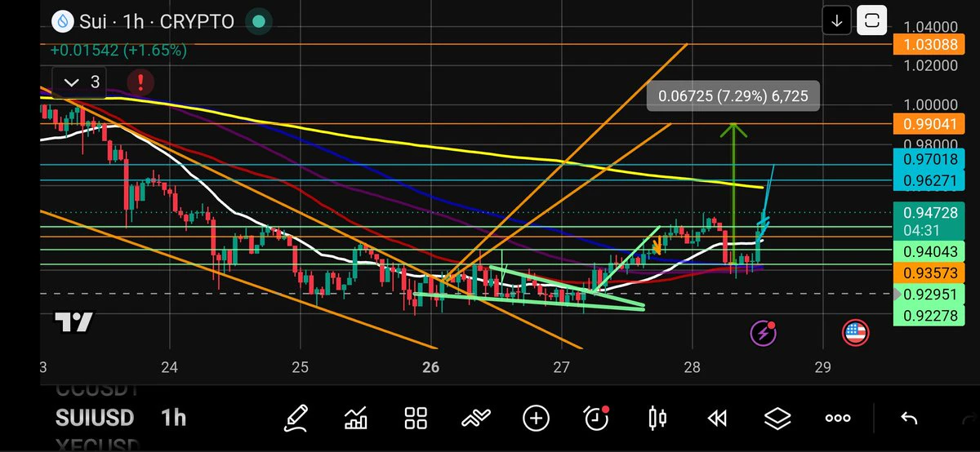Tap the compare symbols wave icon

(475, 419)
